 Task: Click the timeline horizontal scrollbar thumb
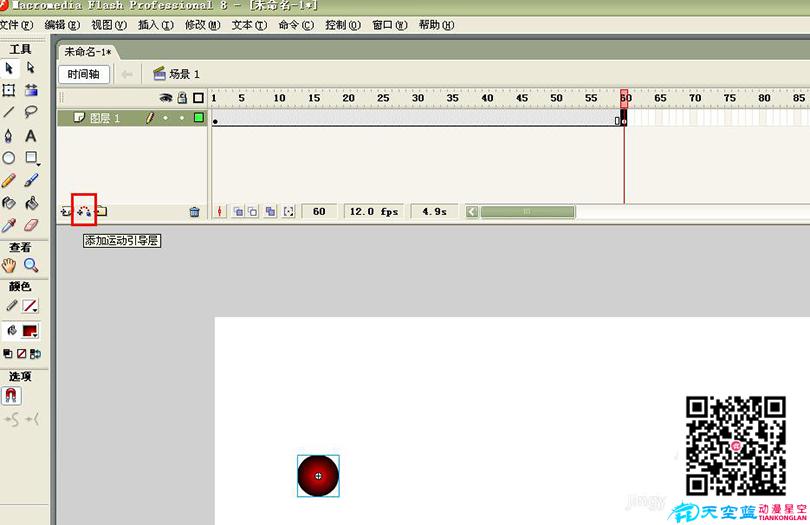527,211
